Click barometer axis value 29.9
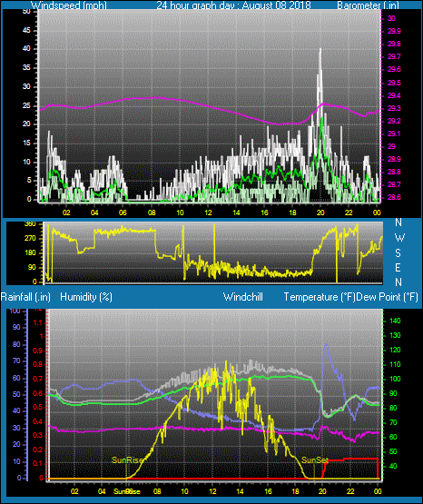 [394, 31]
